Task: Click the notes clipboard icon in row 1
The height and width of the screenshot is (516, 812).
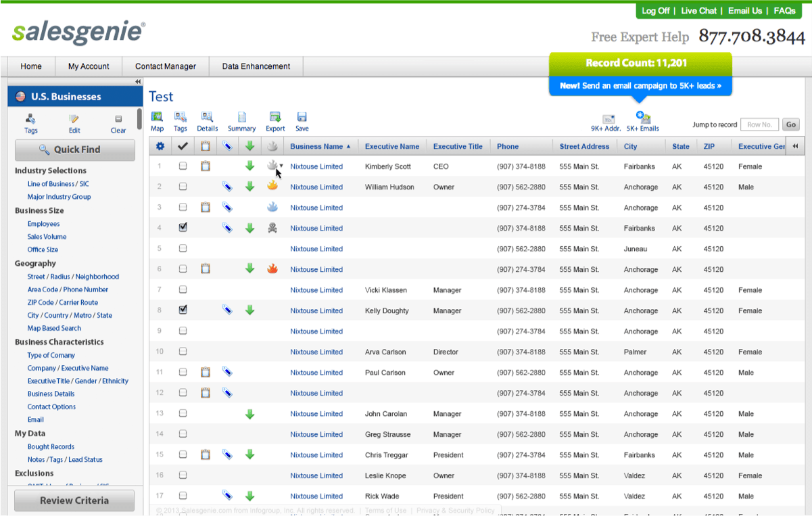Action: pyautogui.click(x=205, y=166)
